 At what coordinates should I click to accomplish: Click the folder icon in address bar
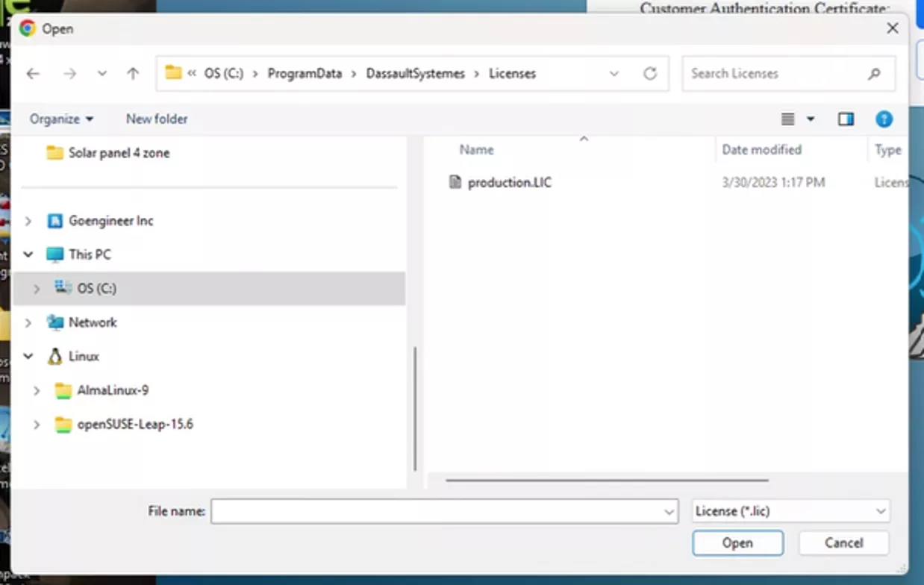(173, 73)
